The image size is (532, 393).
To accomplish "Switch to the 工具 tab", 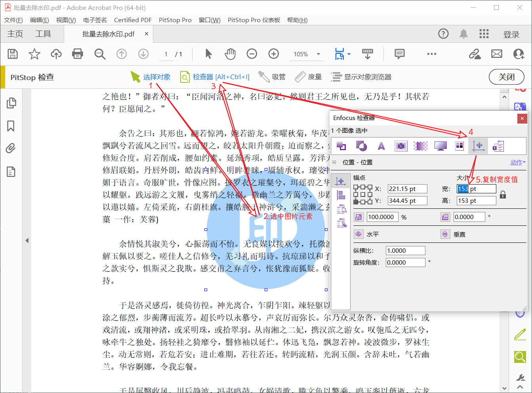I will [43, 34].
